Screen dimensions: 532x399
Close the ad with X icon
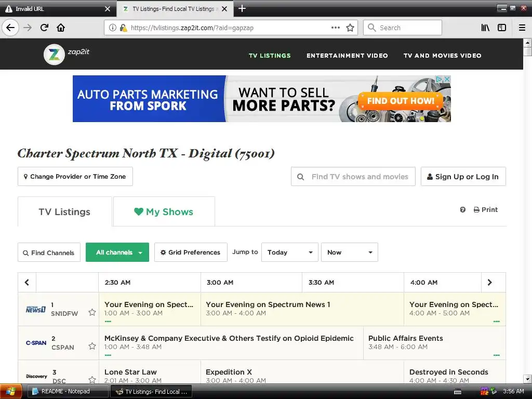pyautogui.click(x=447, y=79)
